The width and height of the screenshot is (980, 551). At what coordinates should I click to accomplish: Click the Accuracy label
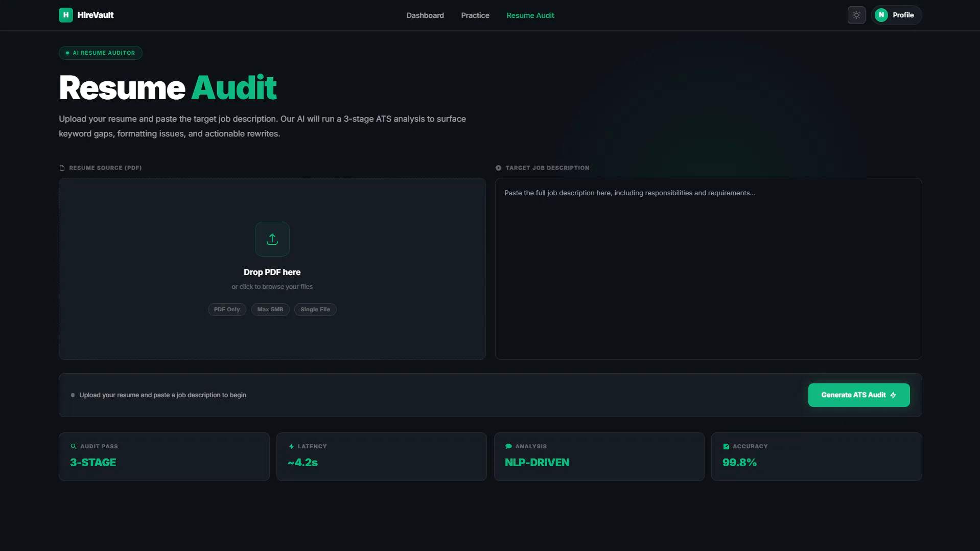click(750, 446)
